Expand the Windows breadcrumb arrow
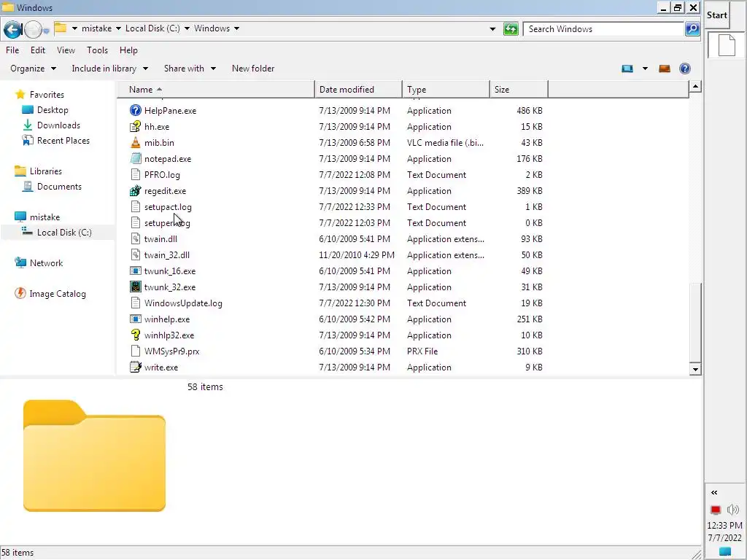The width and height of the screenshot is (747, 560). (237, 28)
